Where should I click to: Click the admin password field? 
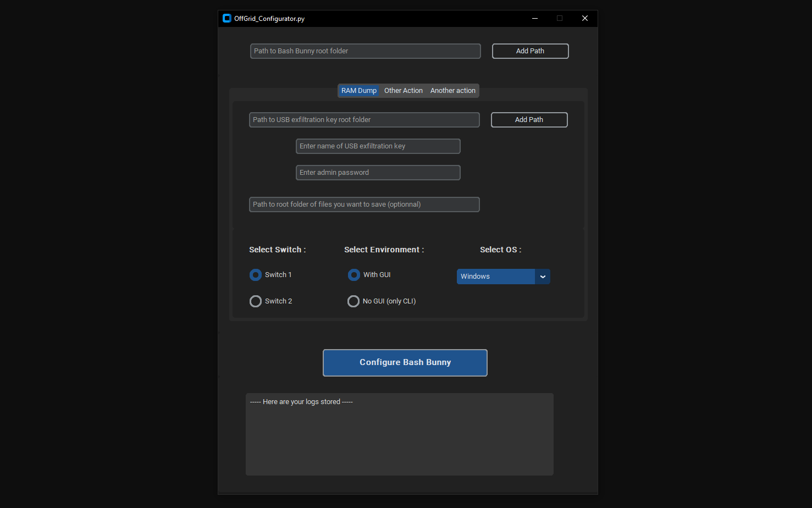tap(378, 173)
